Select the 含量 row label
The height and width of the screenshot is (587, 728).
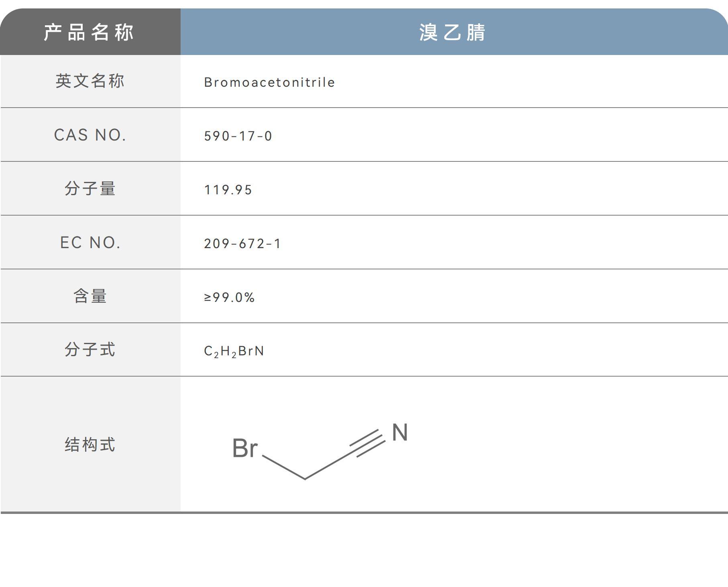pyautogui.click(x=90, y=296)
